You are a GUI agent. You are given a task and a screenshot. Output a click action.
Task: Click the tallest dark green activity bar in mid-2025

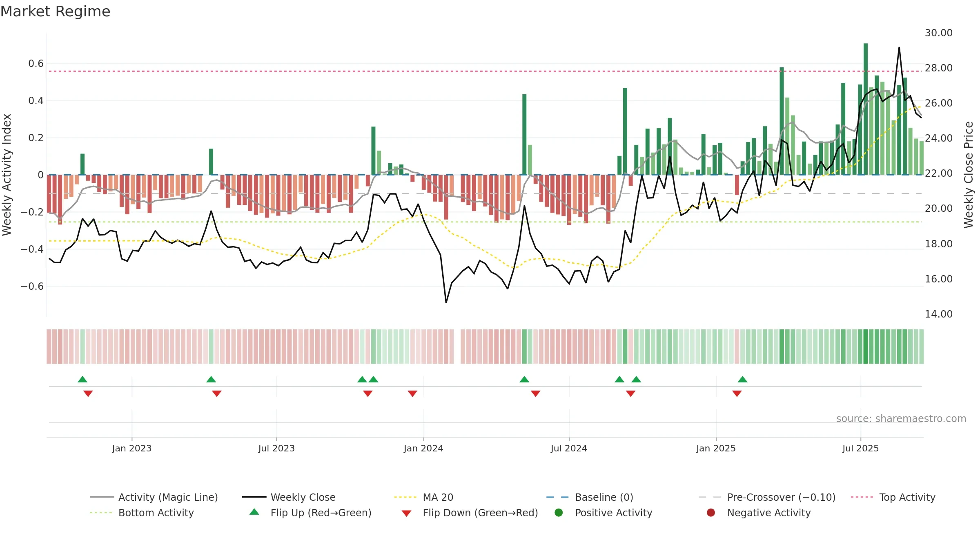click(866, 109)
